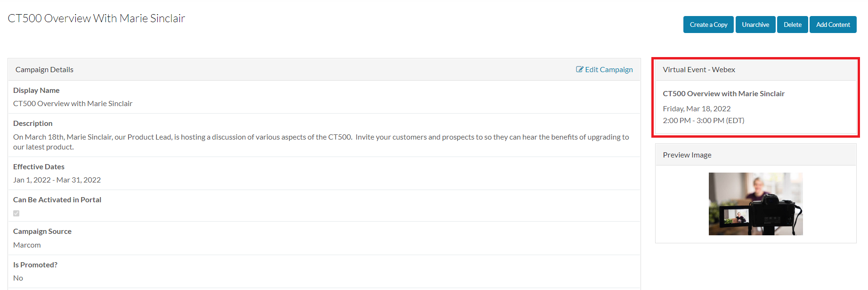Click the Unarchive button
868x290 pixels.
click(x=755, y=24)
